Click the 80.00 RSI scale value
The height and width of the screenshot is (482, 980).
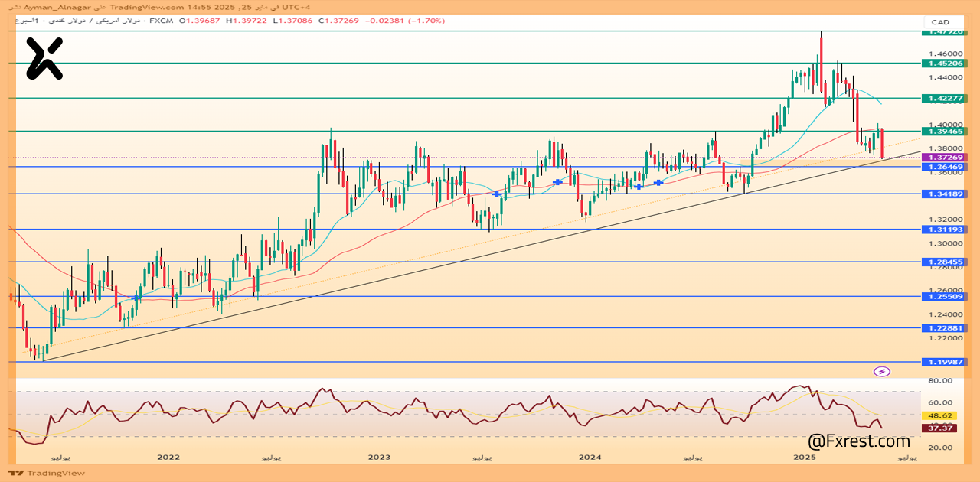click(939, 380)
